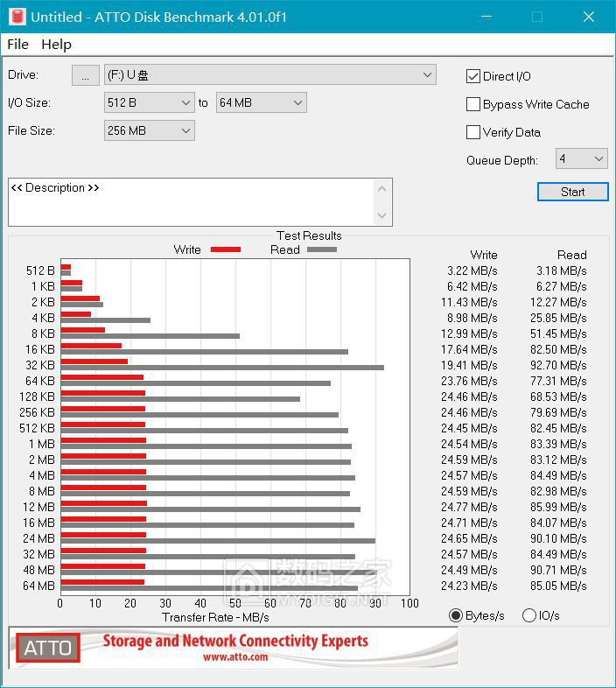Open the File Size 256 MB dropdown
This screenshot has width=616, height=688.
[149, 130]
